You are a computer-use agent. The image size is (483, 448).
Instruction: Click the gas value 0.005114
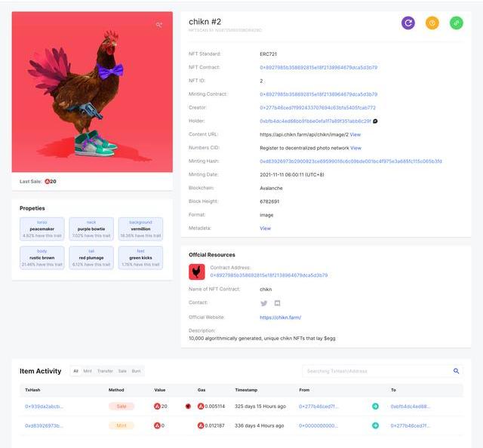[x=214, y=407]
